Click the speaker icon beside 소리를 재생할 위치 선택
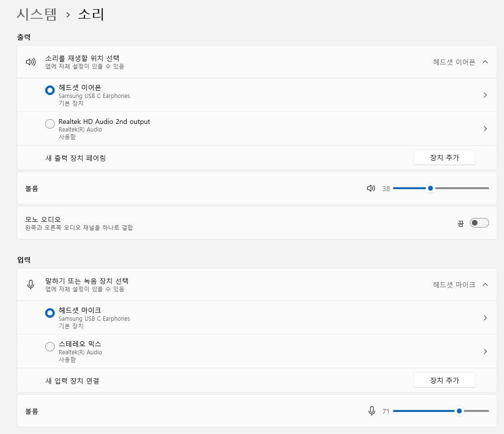 [x=31, y=61]
